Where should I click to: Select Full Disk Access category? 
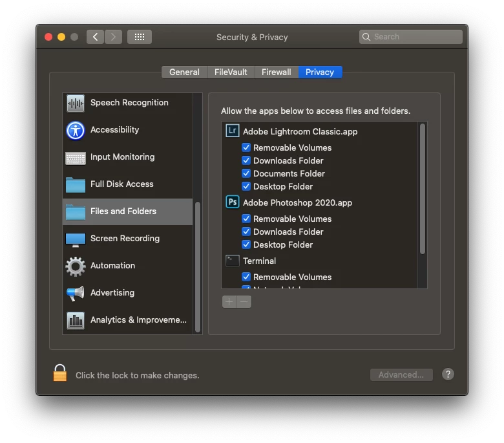click(x=127, y=184)
